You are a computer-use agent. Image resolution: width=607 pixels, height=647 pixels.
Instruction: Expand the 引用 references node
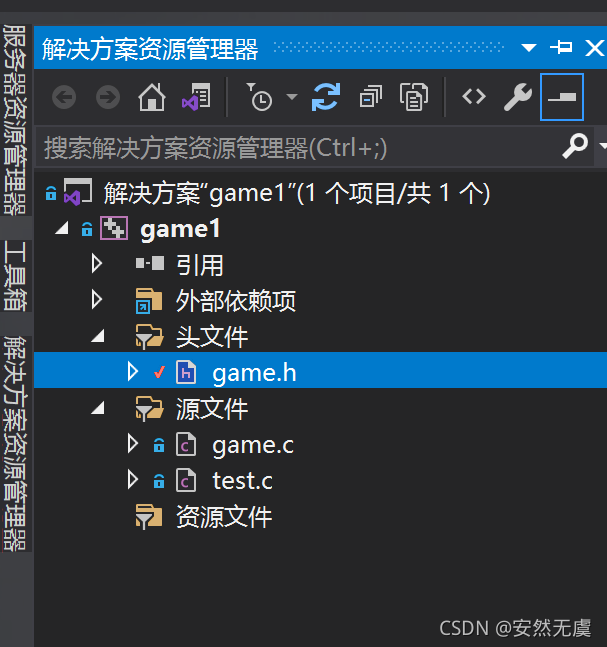(x=97, y=263)
